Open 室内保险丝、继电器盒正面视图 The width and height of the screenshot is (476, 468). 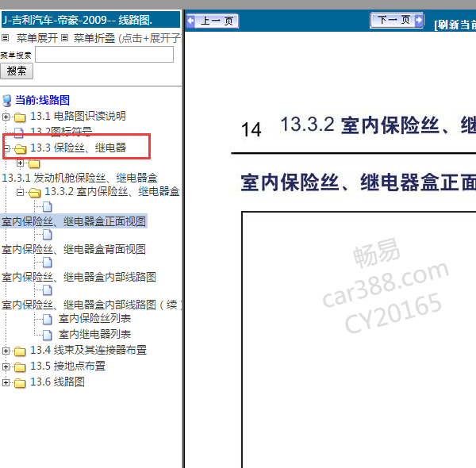click(74, 221)
